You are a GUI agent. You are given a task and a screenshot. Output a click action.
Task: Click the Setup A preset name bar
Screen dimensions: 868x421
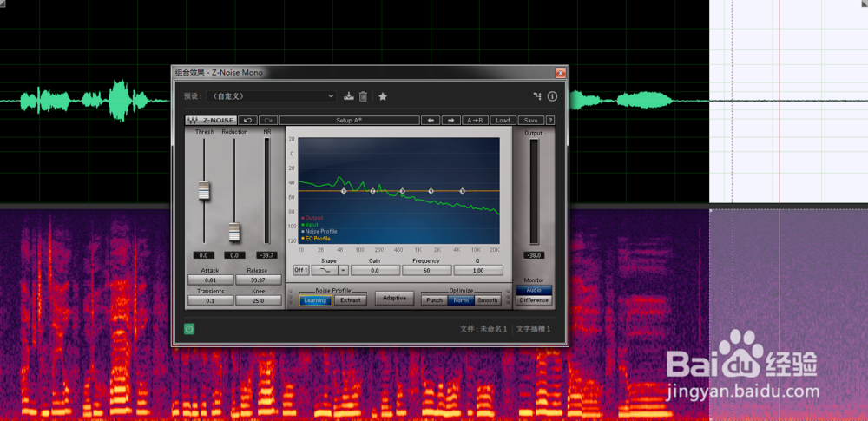click(349, 120)
